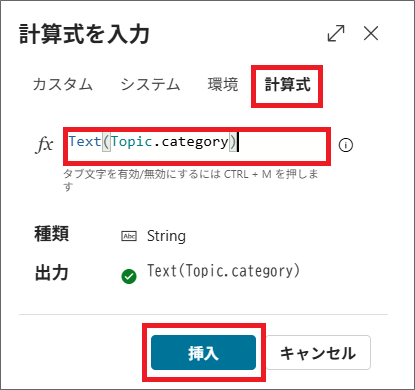Click the info icon beside formula box

point(346,145)
